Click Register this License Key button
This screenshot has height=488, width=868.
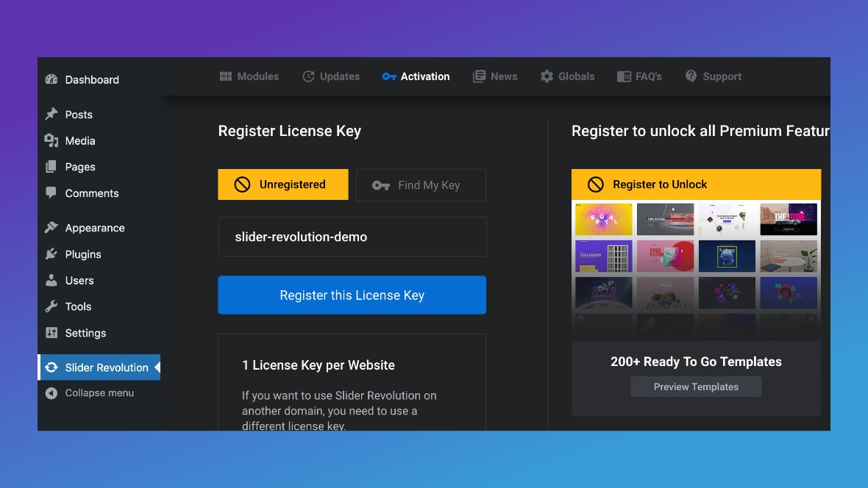click(352, 295)
